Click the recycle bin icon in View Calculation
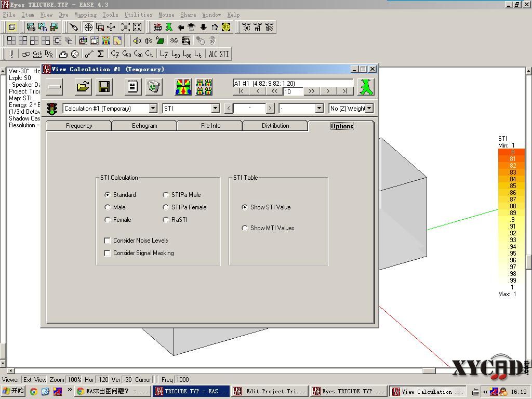Viewport: 532px width, 399px height. click(154, 87)
